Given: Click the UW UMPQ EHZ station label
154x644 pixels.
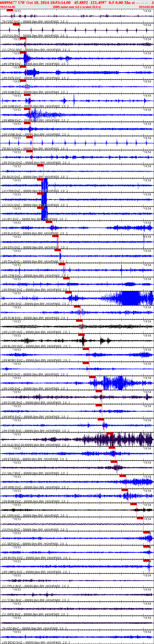Looking at the screenshot, I should pyautogui.click(x=12, y=572).
